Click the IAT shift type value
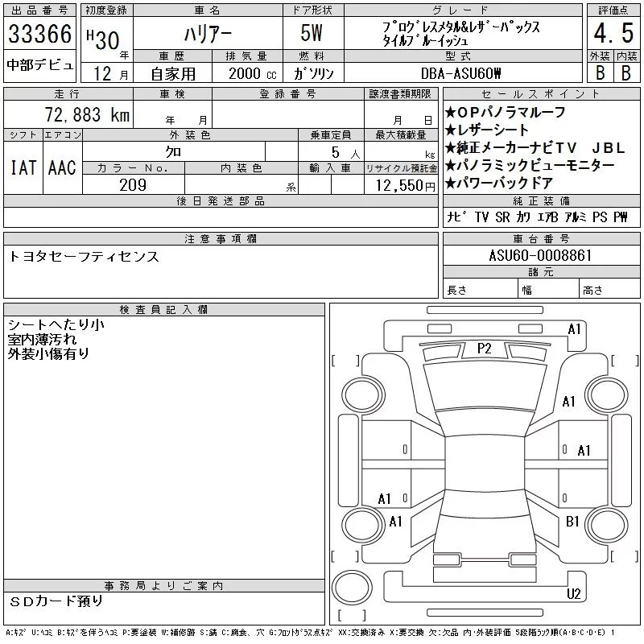Image resolution: width=644 pixels, height=644 pixels. click(x=23, y=167)
